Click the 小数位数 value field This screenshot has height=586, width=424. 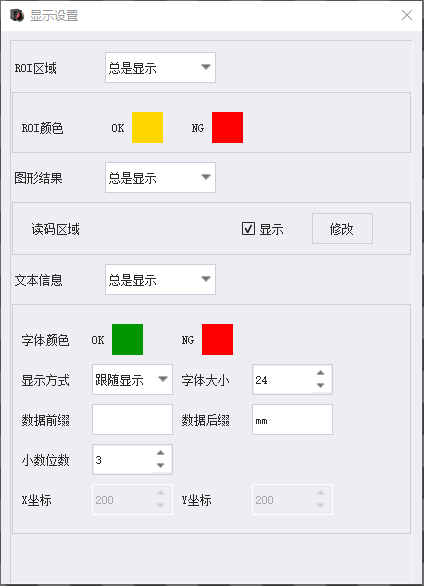click(122, 460)
